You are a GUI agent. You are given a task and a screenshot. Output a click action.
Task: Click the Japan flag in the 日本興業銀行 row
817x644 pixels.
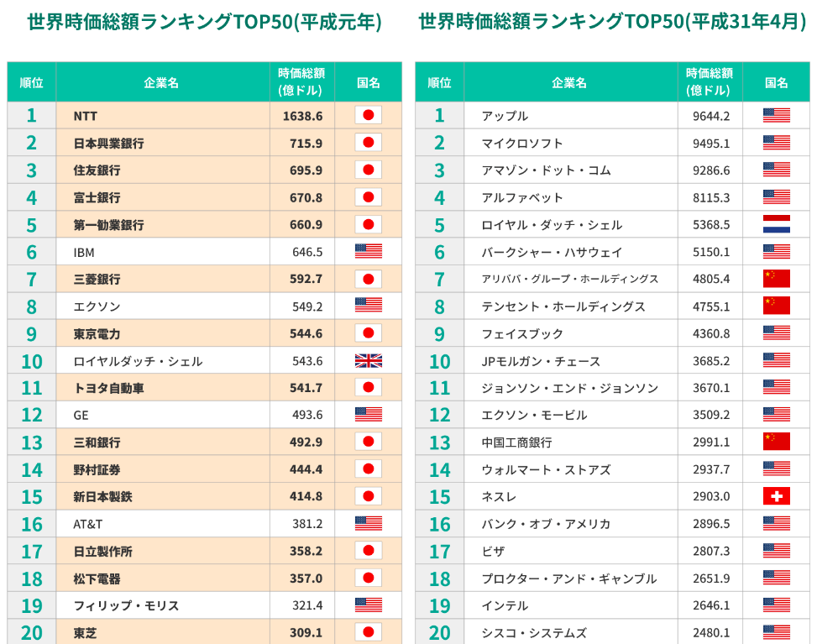(369, 142)
